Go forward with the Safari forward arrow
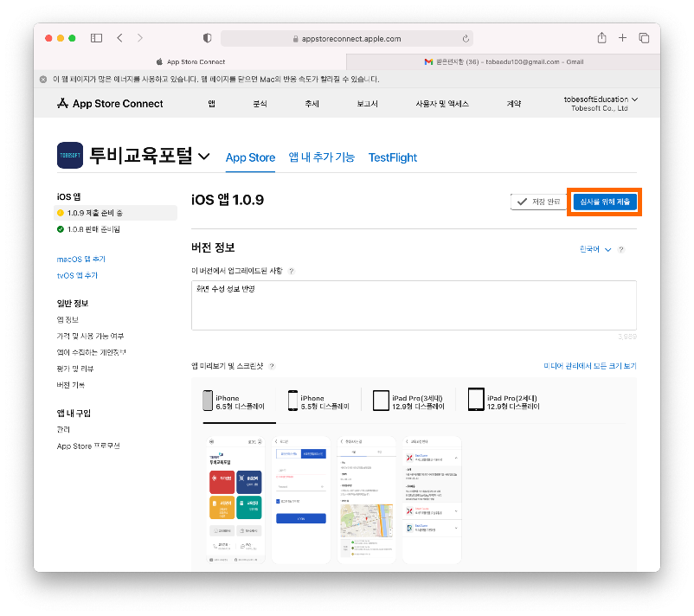Image resolution: width=694 pixels, height=616 pixels. coord(140,38)
